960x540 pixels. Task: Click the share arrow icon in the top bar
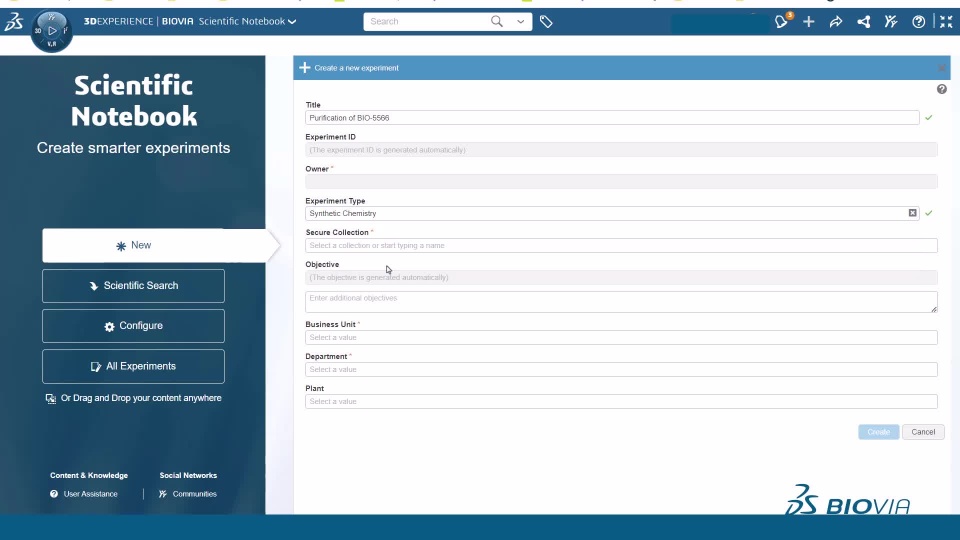coord(836,22)
